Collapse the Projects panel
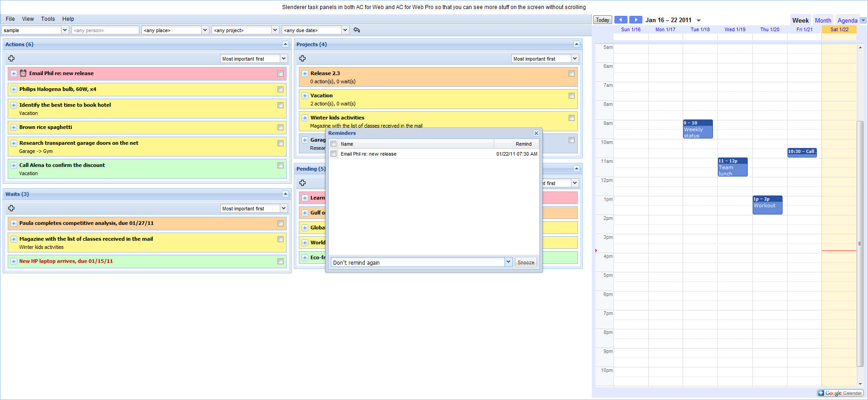 point(576,44)
